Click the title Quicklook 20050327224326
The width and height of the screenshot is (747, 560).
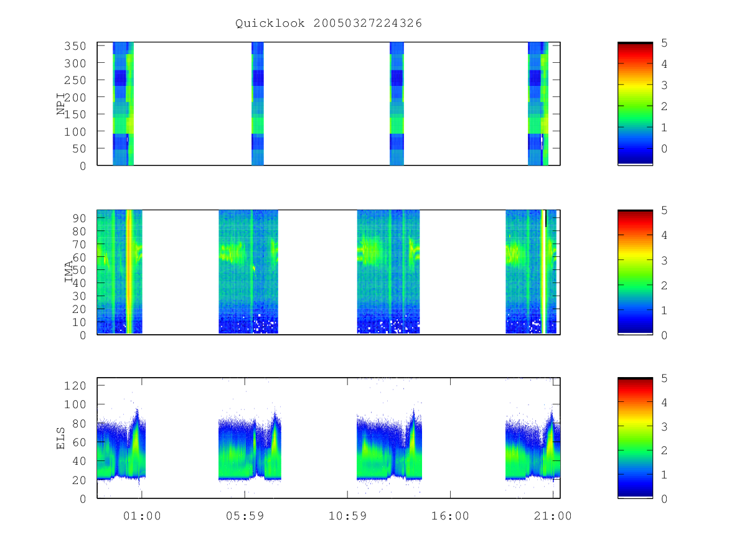(329, 23)
